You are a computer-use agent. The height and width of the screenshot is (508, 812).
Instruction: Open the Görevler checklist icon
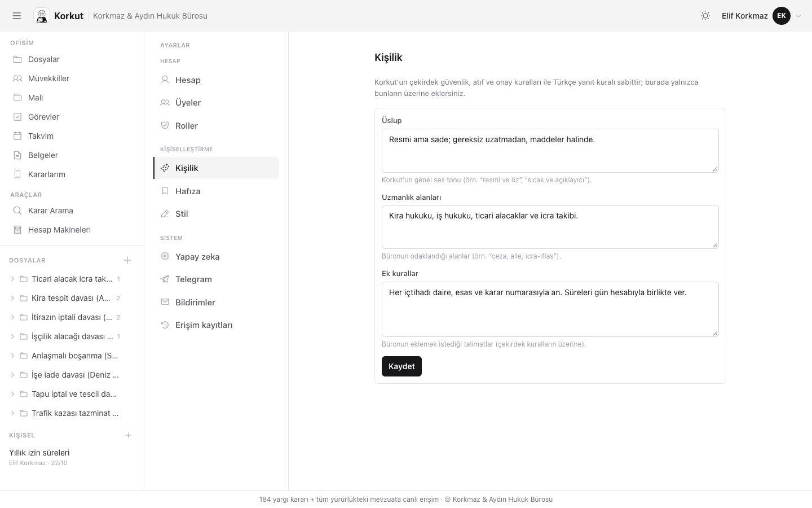click(17, 117)
